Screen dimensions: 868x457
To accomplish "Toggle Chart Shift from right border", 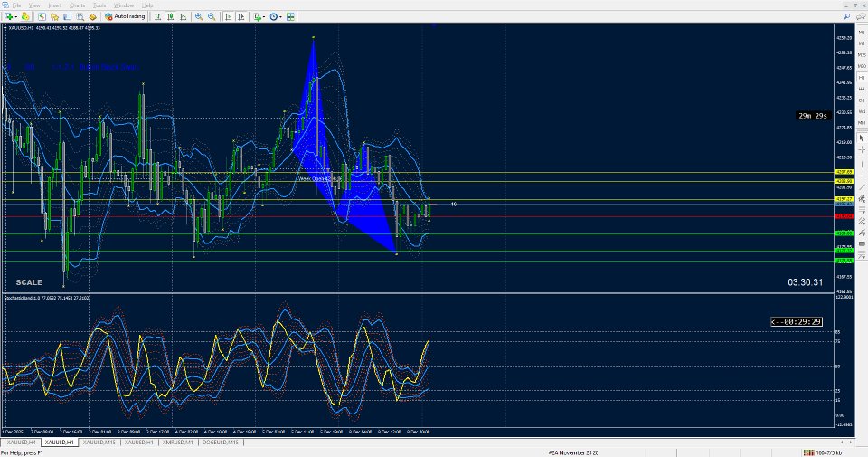I will click(x=241, y=16).
